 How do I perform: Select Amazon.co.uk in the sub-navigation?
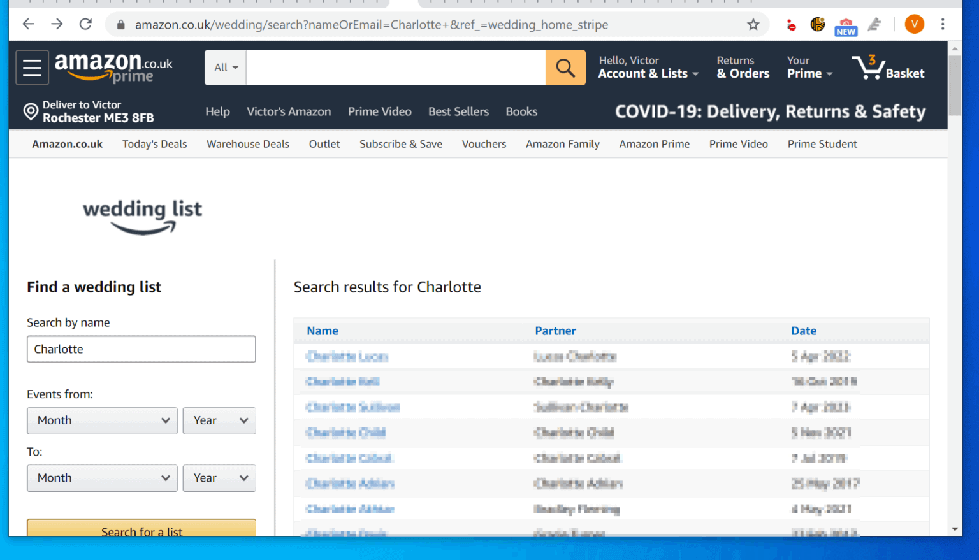(67, 144)
